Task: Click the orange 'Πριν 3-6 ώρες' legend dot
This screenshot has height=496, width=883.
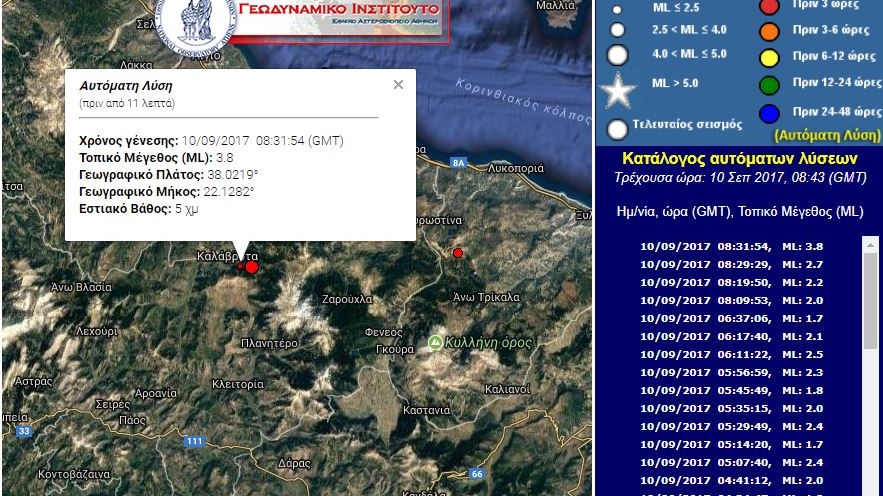Action: [x=769, y=32]
